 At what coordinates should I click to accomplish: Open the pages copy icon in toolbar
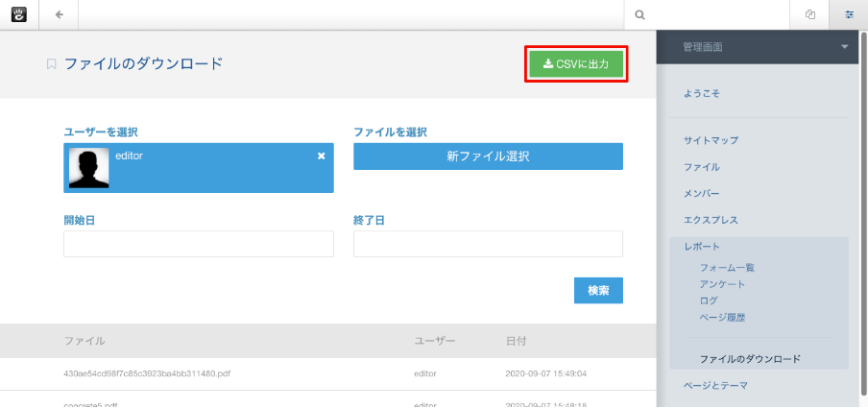pos(810,14)
